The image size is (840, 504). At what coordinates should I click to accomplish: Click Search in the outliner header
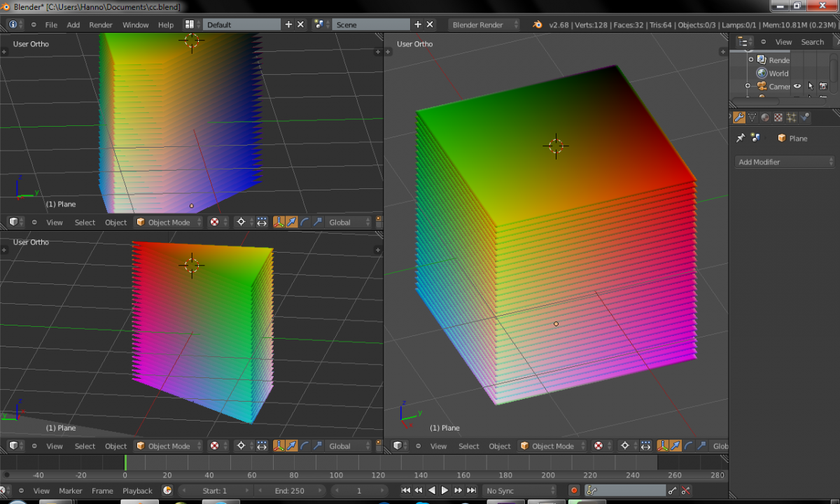point(812,42)
